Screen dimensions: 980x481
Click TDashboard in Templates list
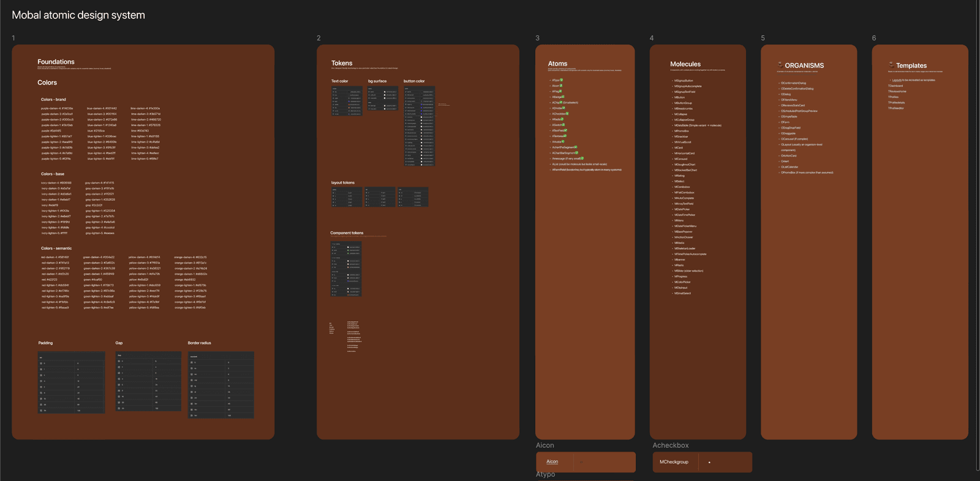(x=895, y=86)
